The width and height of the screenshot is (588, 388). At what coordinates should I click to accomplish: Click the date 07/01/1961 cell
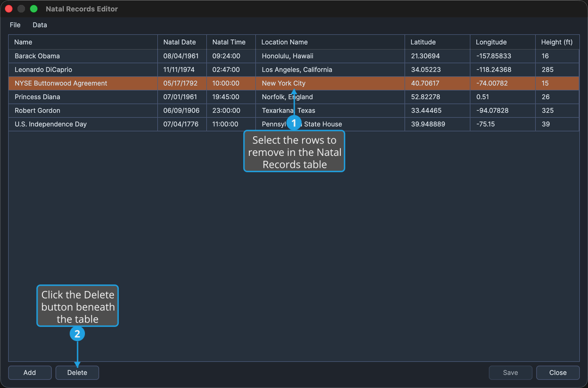tap(182, 97)
